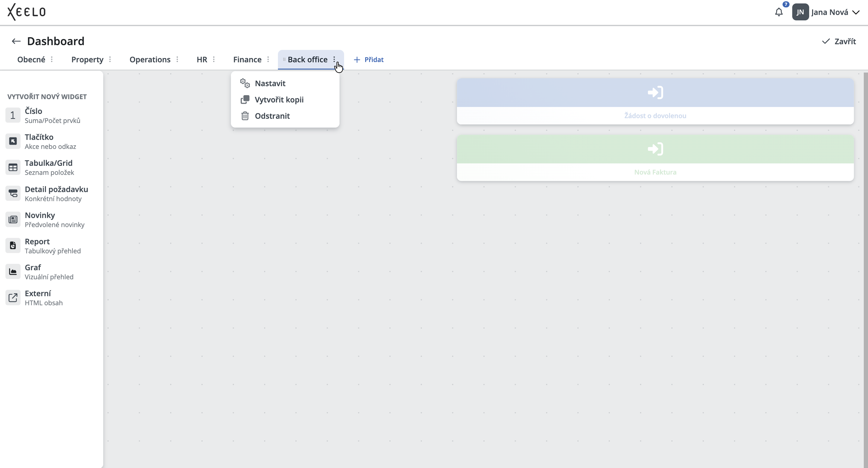Screen dimensions: 868x468
Task: Click the Xeelo logo
Action: [26, 12]
